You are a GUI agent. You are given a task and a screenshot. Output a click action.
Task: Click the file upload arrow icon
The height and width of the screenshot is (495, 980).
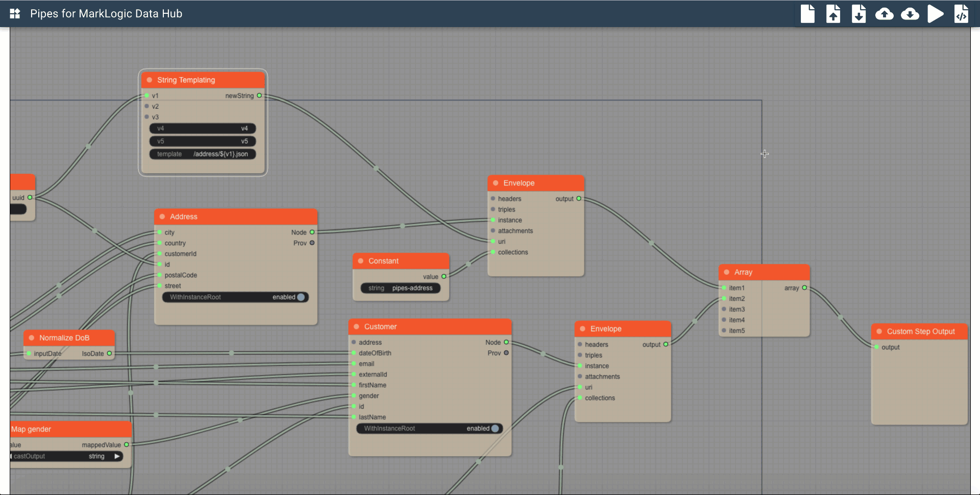(x=833, y=14)
